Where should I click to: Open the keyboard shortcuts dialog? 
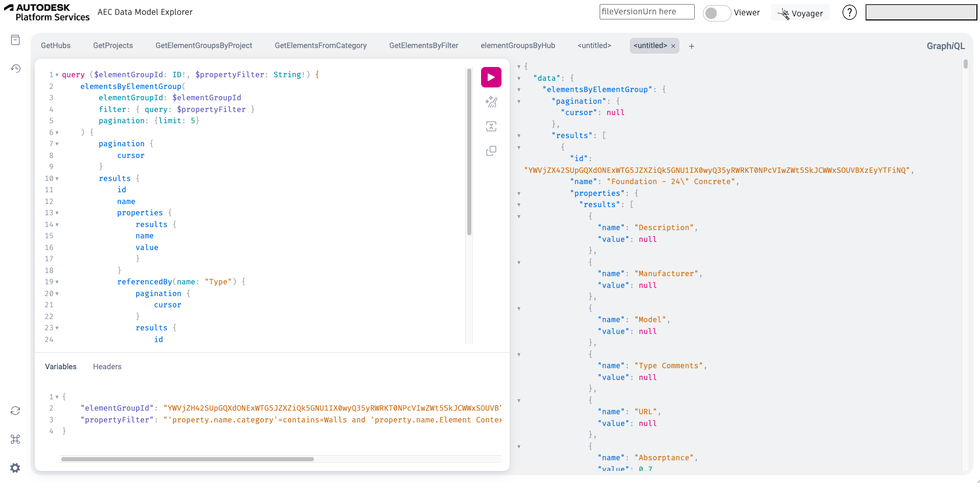[x=15, y=439]
